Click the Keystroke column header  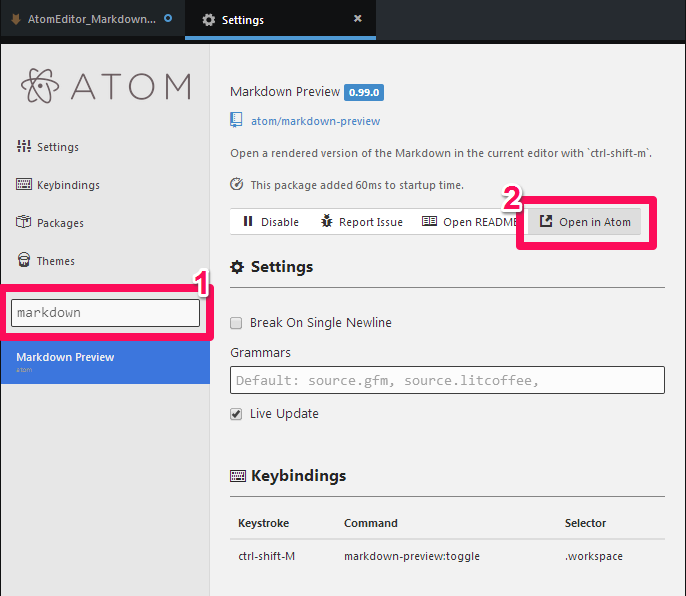(263, 523)
